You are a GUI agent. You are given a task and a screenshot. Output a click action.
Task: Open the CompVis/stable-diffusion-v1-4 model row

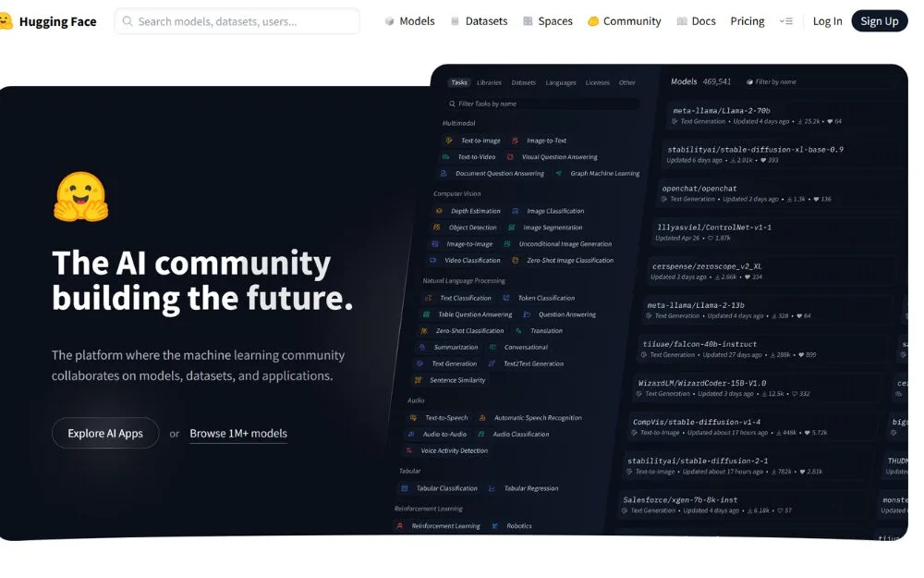pos(752,426)
